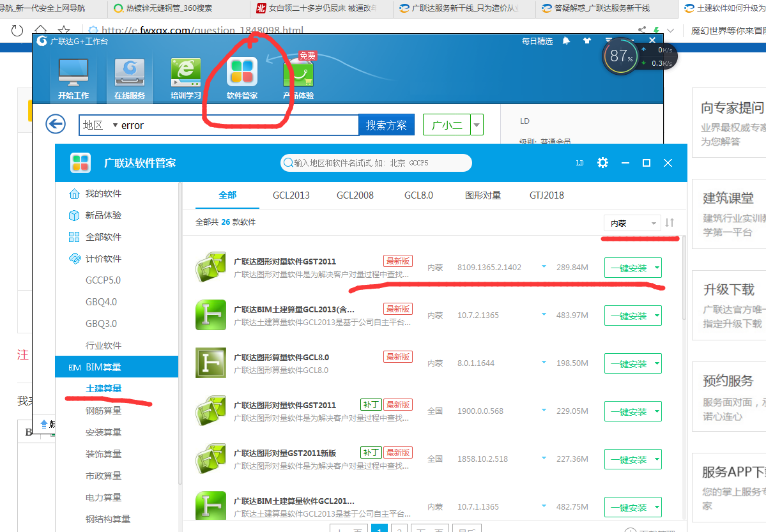766x532 pixels.
Task: Select 装饰算量 in sidebar
Action: [x=103, y=454]
